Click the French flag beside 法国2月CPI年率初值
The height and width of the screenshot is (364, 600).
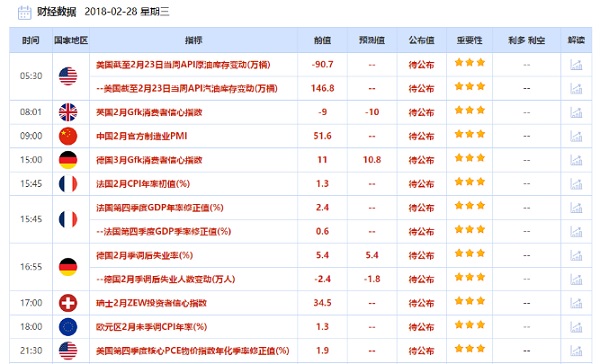68,184
